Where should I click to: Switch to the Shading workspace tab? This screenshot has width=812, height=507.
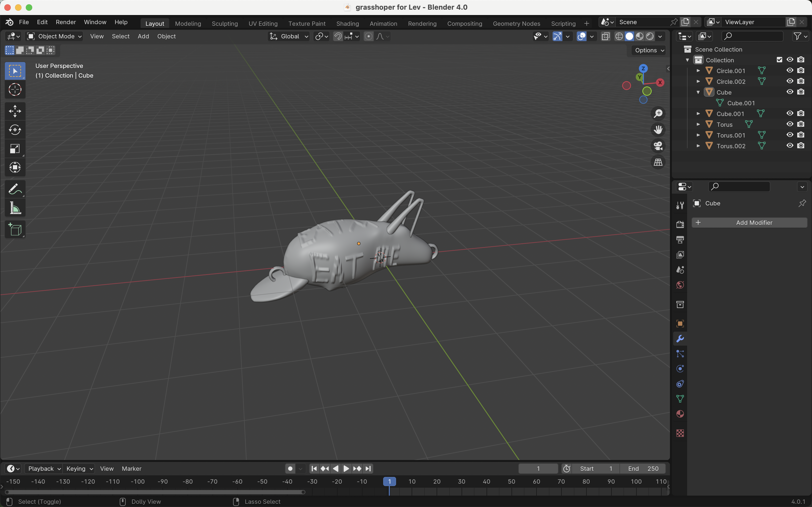347,23
